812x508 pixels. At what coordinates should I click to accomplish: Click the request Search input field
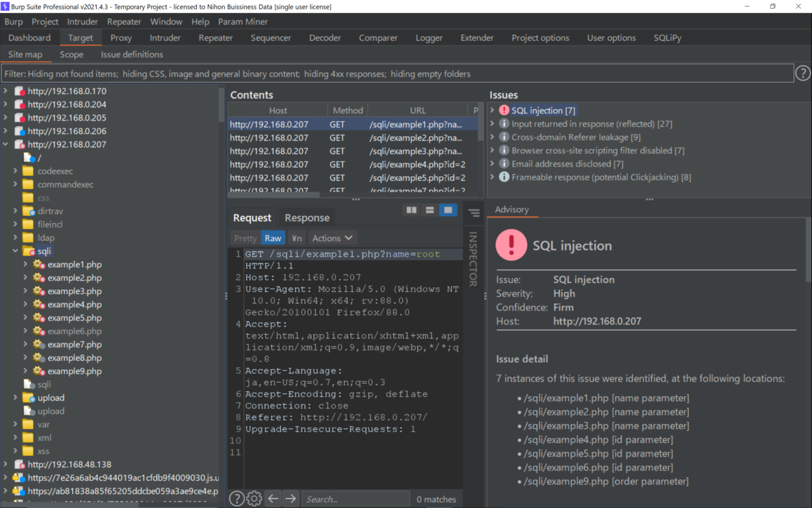tap(355, 499)
